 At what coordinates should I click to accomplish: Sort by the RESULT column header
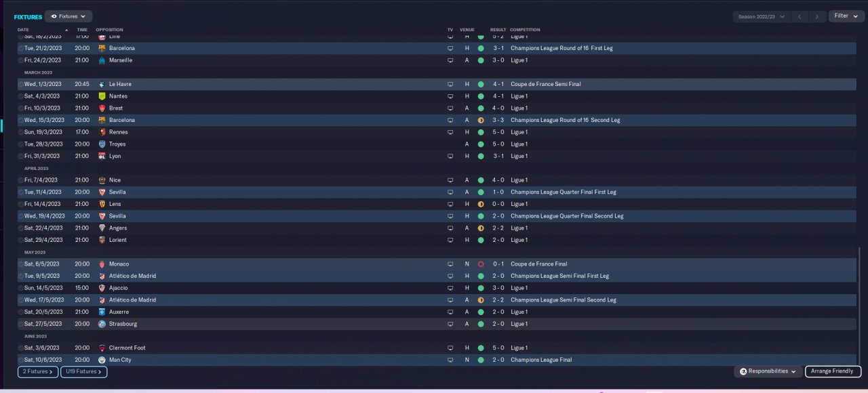pos(498,30)
